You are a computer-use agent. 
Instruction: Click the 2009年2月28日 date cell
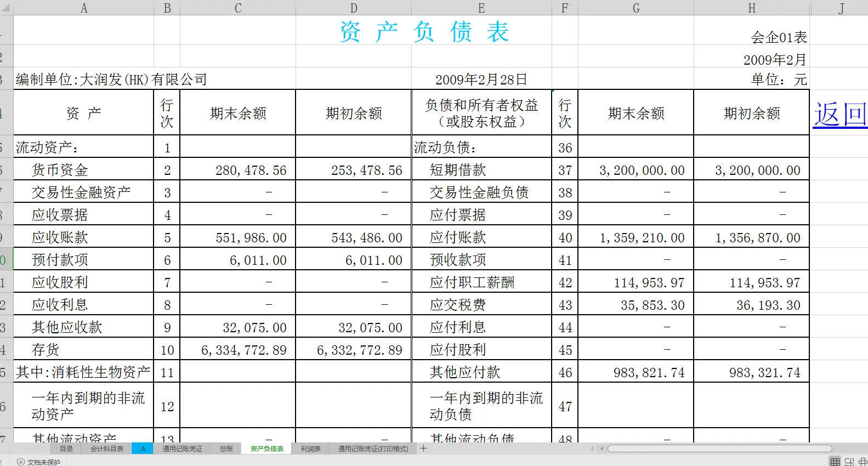(481, 79)
